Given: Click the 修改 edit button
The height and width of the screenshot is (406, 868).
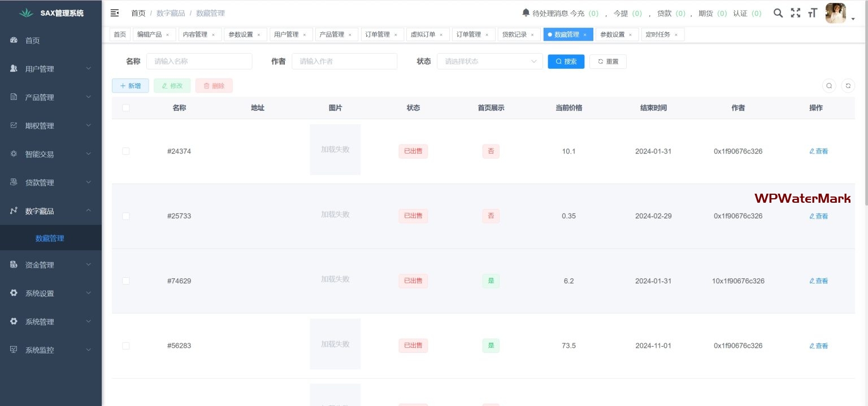Looking at the screenshot, I should tap(172, 86).
